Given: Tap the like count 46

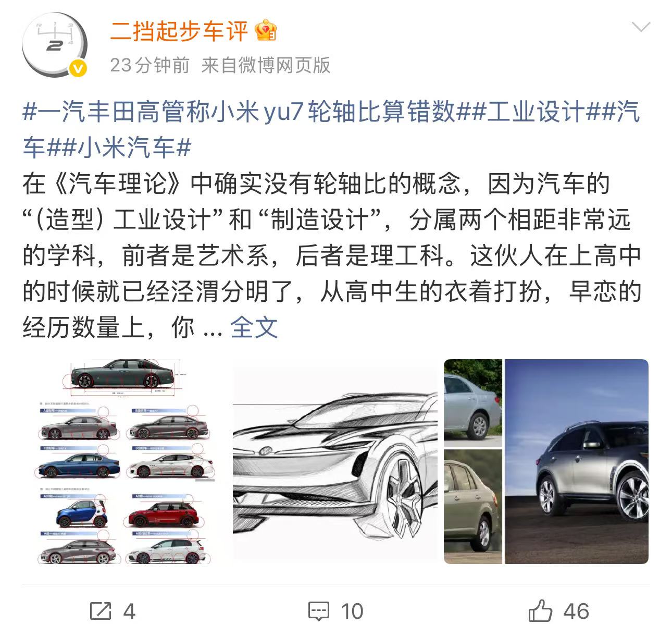Looking at the screenshot, I should coord(576,611).
